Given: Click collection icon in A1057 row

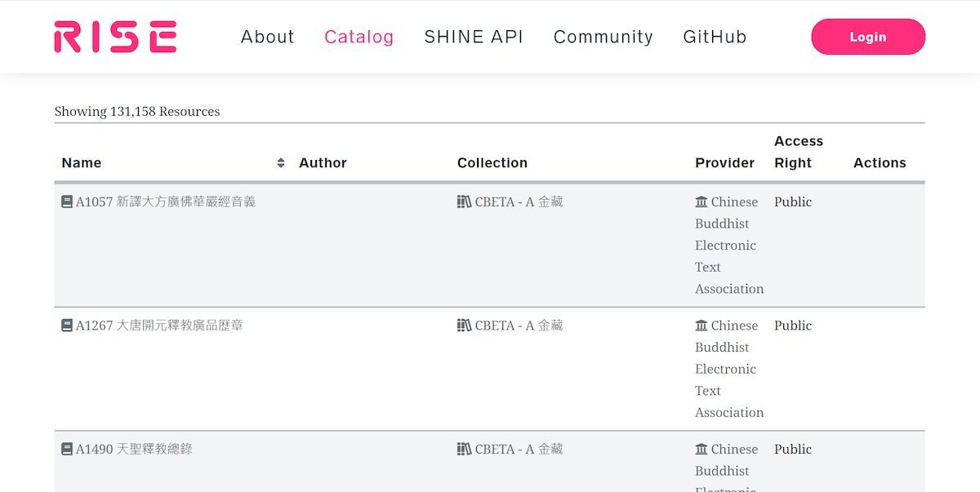Looking at the screenshot, I should [464, 202].
